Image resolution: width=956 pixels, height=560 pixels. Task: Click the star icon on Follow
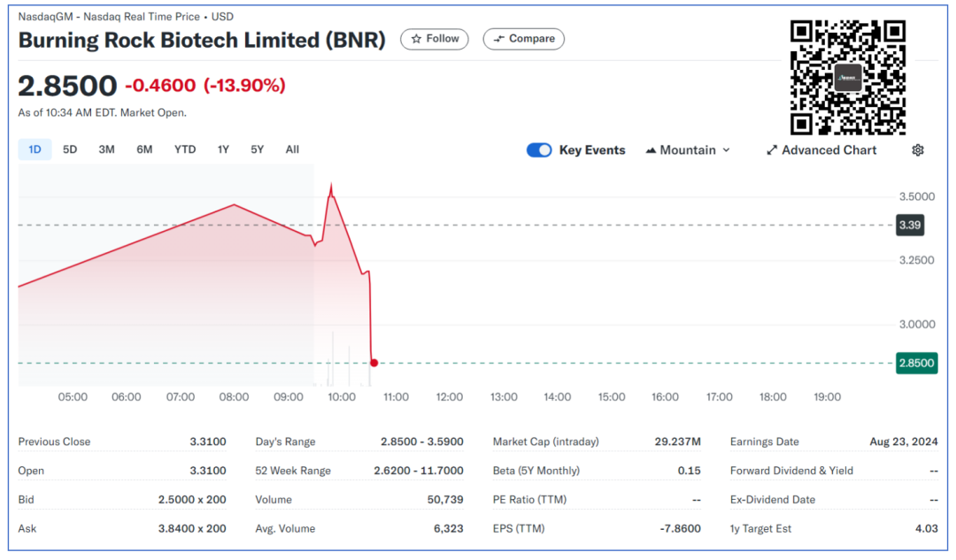pos(416,39)
